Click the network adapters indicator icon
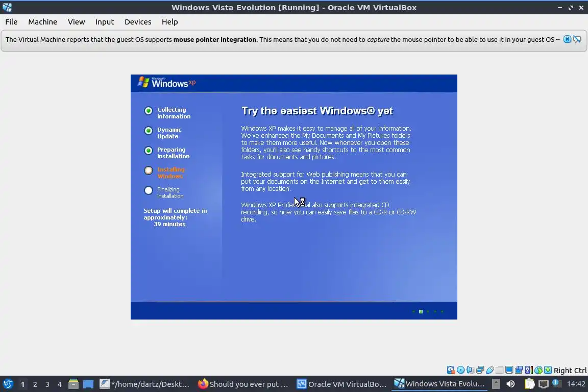Viewport: 588px width, 392px height. pyautogui.click(x=480, y=370)
